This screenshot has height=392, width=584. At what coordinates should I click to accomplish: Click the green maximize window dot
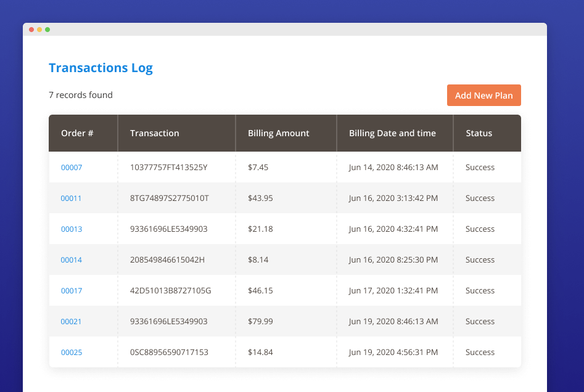point(47,30)
